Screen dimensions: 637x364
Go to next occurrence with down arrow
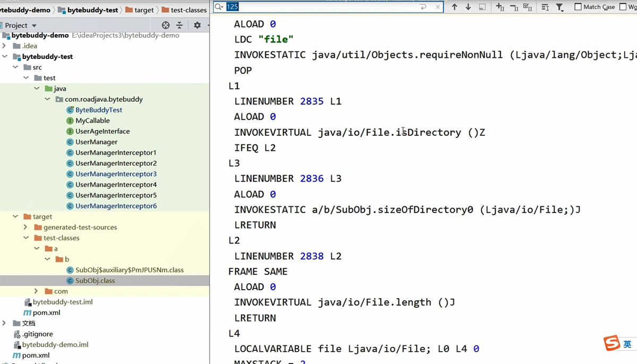(468, 7)
